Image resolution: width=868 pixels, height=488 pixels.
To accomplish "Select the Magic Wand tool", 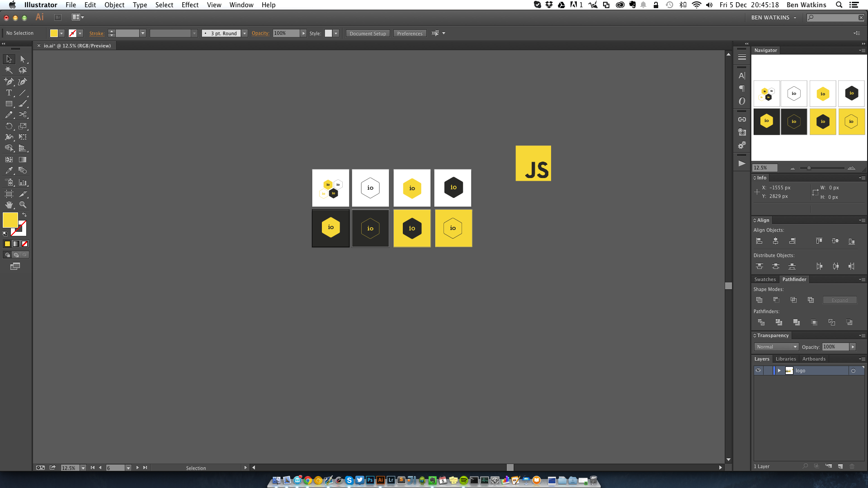I will (x=9, y=70).
